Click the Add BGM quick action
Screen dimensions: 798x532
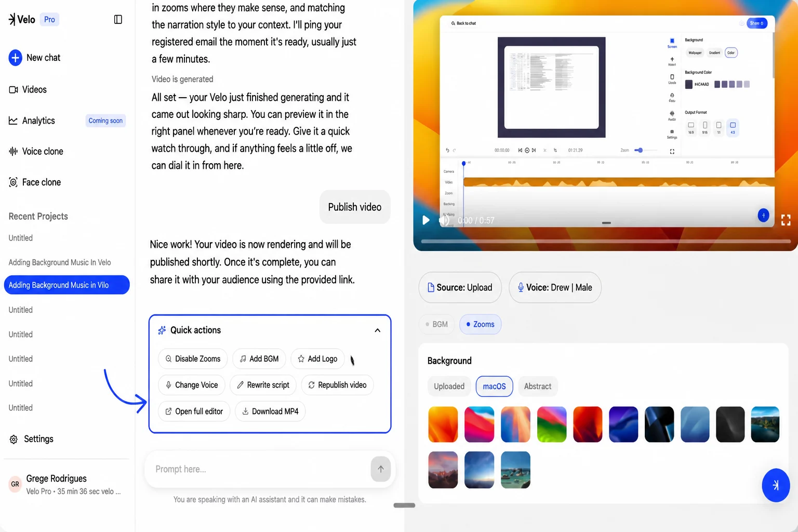coord(259,359)
